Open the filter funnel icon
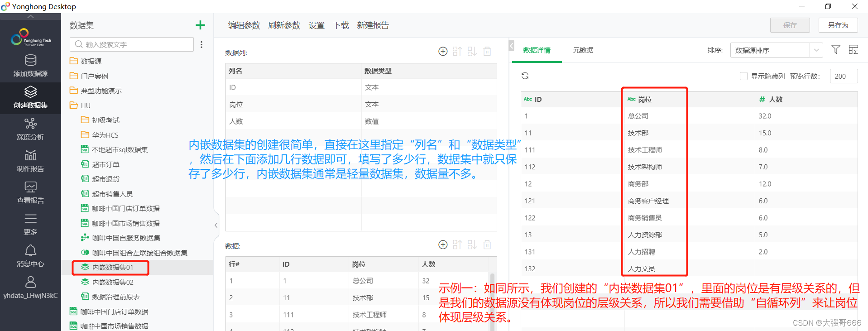The width and height of the screenshot is (868, 331). (x=836, y=49)
